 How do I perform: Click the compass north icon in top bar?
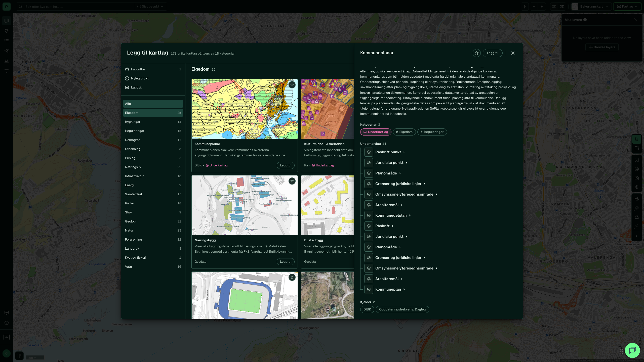click(x=525, y=7)
